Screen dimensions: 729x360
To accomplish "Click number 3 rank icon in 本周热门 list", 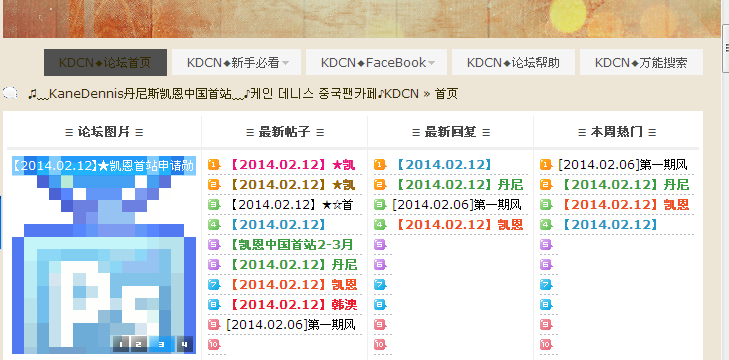I will 546,205.
